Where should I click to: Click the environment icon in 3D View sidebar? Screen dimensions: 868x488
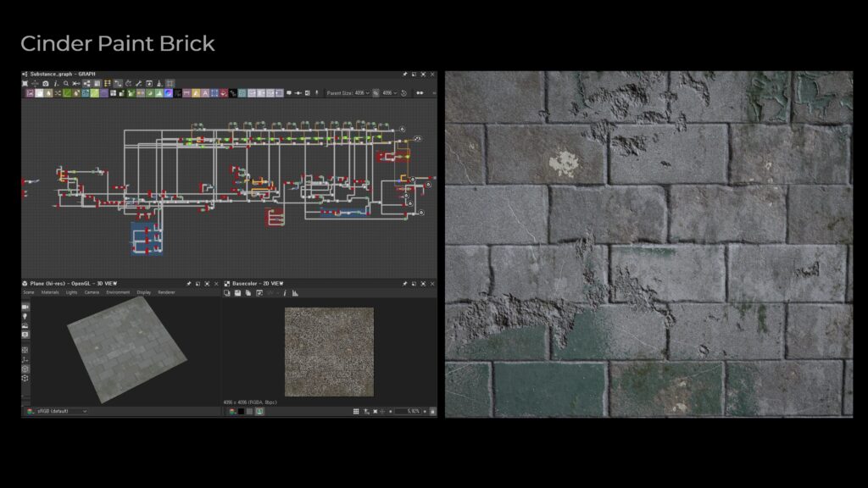[x=25, y=325]
